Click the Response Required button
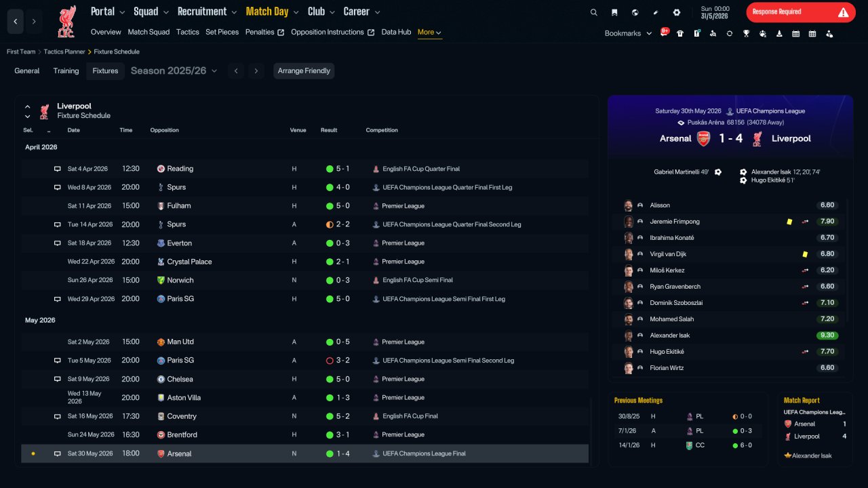Viewport: 868px width, 488px height. click(x=801, y=12)
